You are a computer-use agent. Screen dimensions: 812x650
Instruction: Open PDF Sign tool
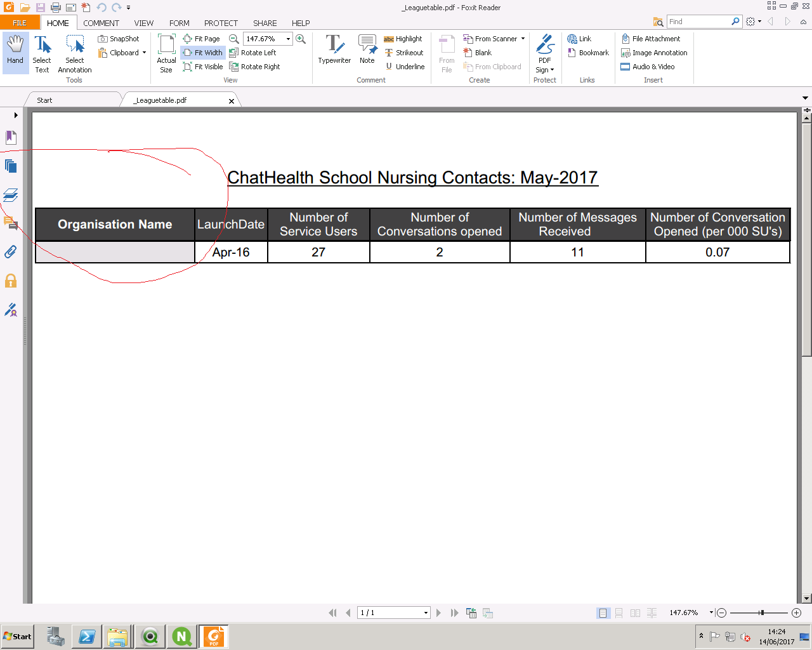(545, 53)
